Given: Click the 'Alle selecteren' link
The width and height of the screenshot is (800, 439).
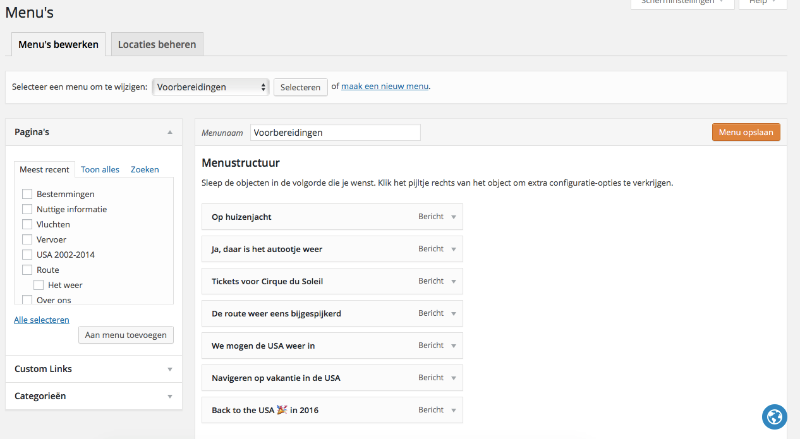Looking at the screenshot, I should point(41,319).
